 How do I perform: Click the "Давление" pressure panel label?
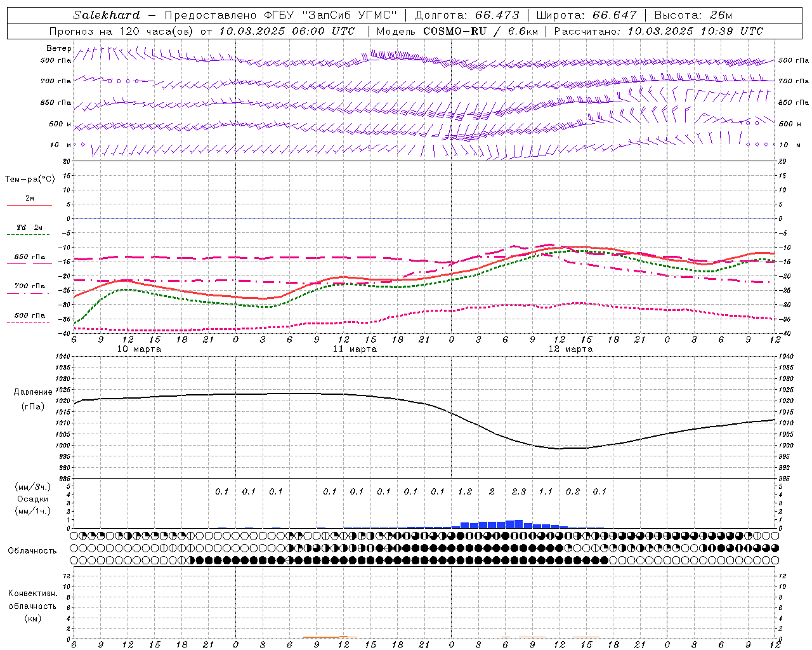[x=33, y=392]
